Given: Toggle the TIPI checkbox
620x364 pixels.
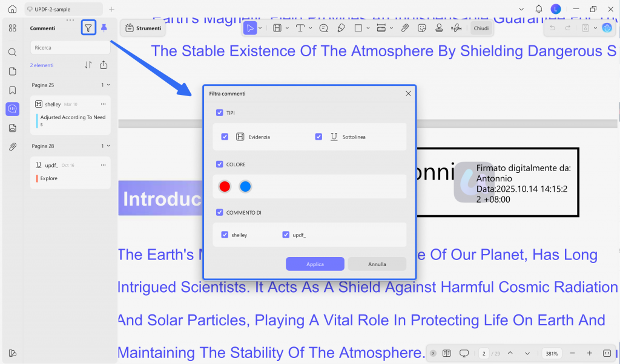Looking at the screenshot, I should coord(219,112).
